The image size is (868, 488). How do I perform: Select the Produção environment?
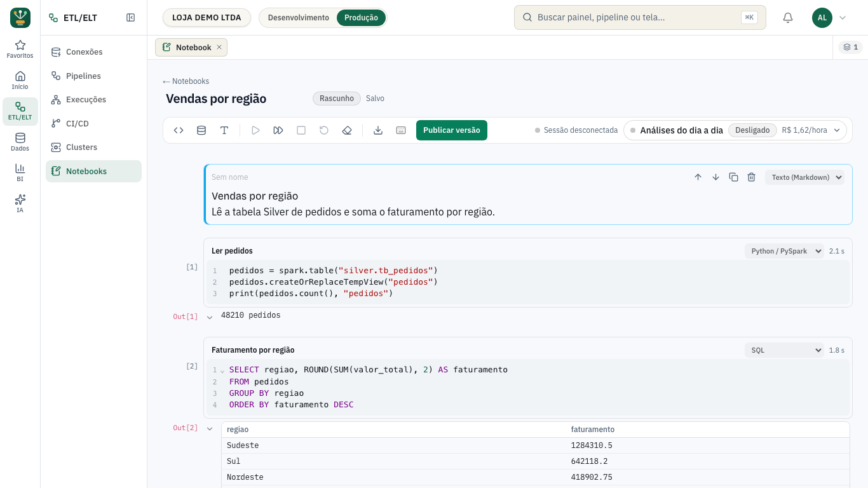[x=361, y=18]
